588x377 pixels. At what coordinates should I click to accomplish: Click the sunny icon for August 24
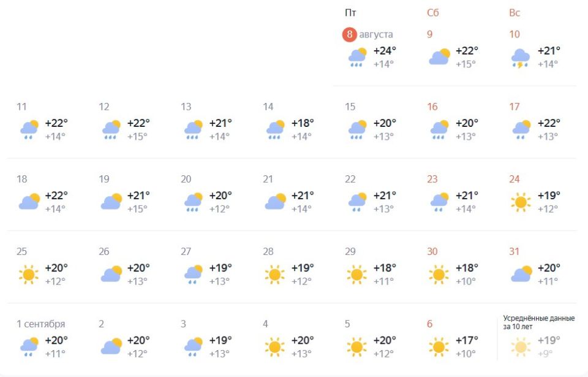click(x=521, y=202)
